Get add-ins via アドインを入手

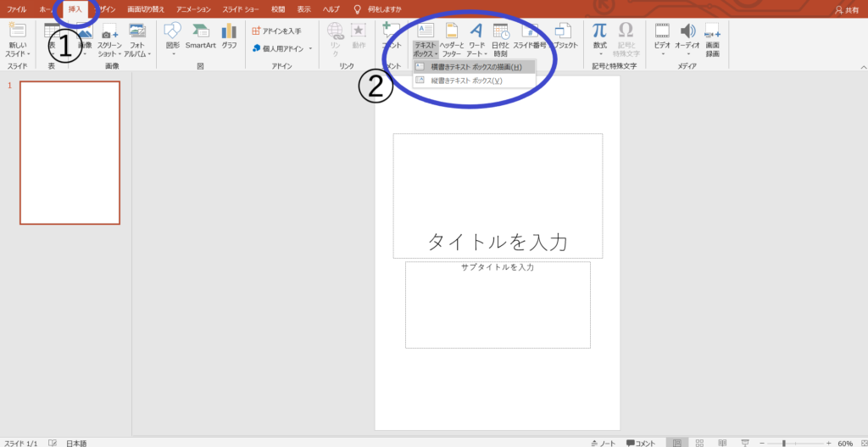[277, 31]
